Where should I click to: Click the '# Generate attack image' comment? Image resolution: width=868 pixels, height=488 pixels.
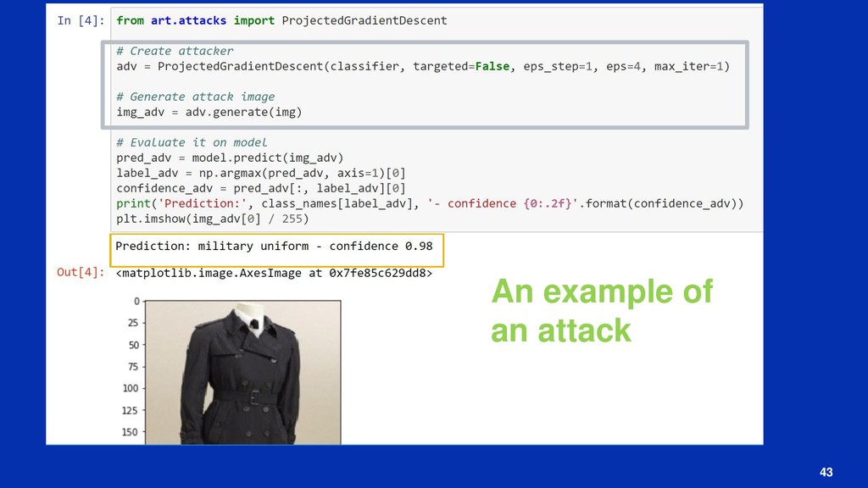[196, 97]
